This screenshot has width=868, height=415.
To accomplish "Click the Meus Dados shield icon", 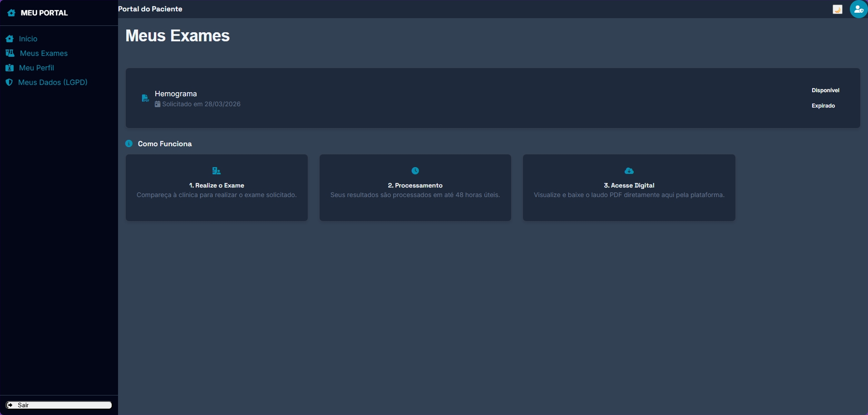I will (x=9, y=82).
